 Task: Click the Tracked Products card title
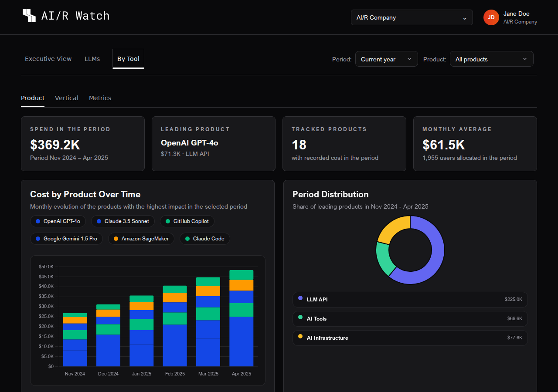(329, 129)
